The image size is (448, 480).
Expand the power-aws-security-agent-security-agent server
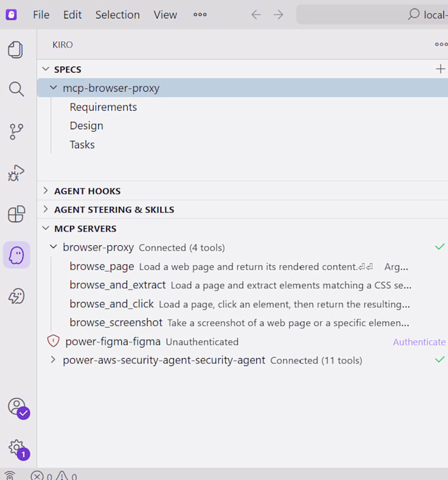[x=53, y=359]
